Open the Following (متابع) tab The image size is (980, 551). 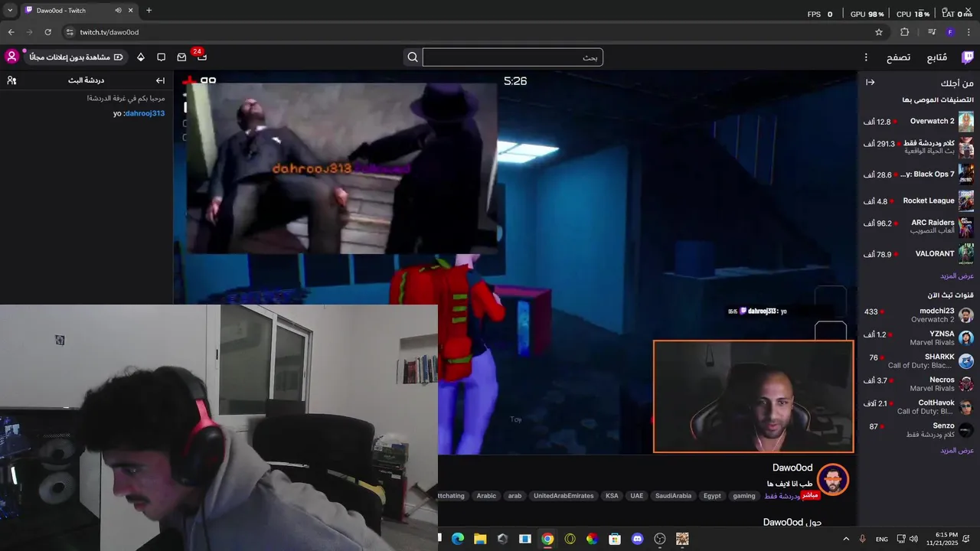pyautogui.click(x=936, y=57)
